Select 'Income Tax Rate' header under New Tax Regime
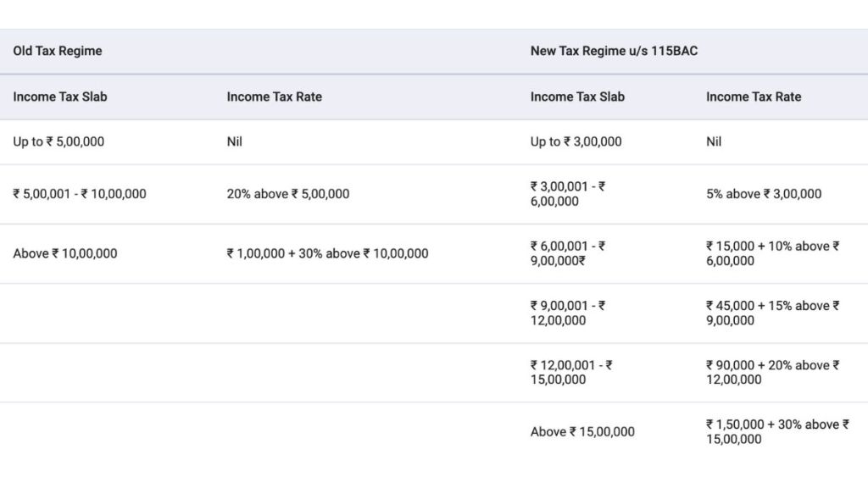The width and height of the screenshot is (868, 488). (x=754, y=97)
